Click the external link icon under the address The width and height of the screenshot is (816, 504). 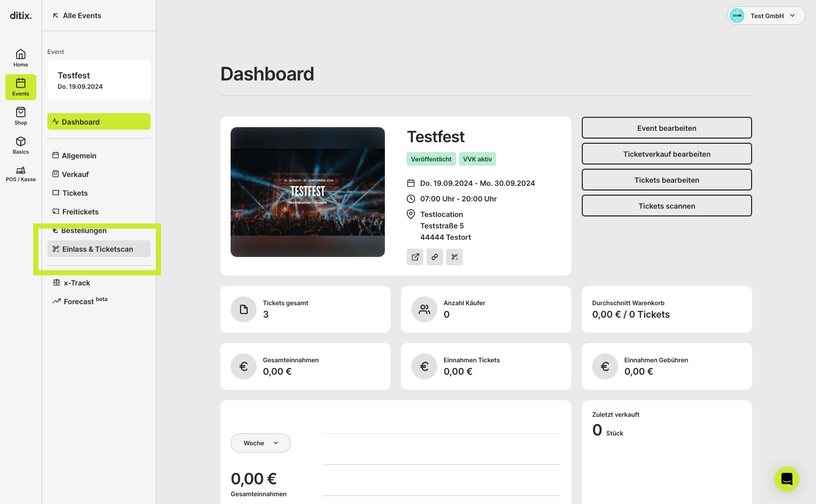point(415,257)
